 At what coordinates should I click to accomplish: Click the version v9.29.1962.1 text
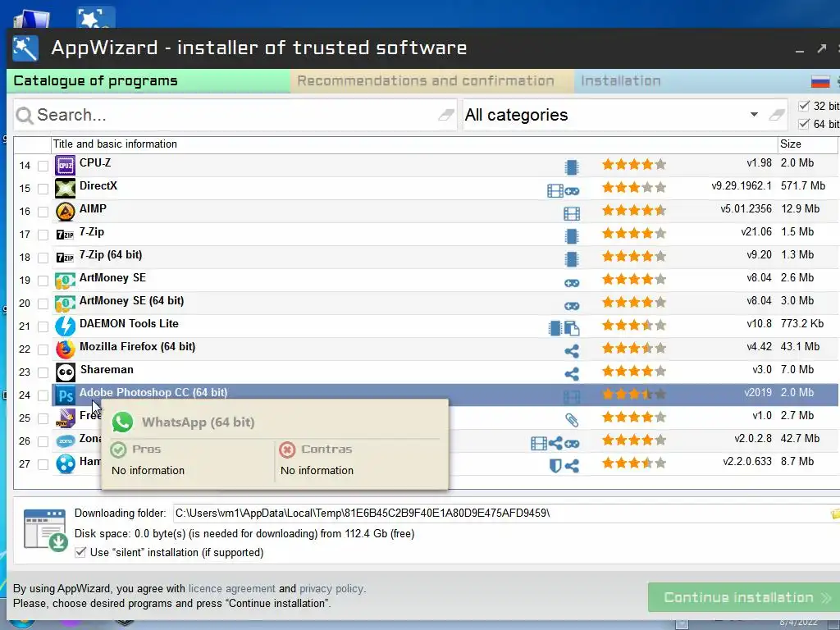click(x=742, y=186)
